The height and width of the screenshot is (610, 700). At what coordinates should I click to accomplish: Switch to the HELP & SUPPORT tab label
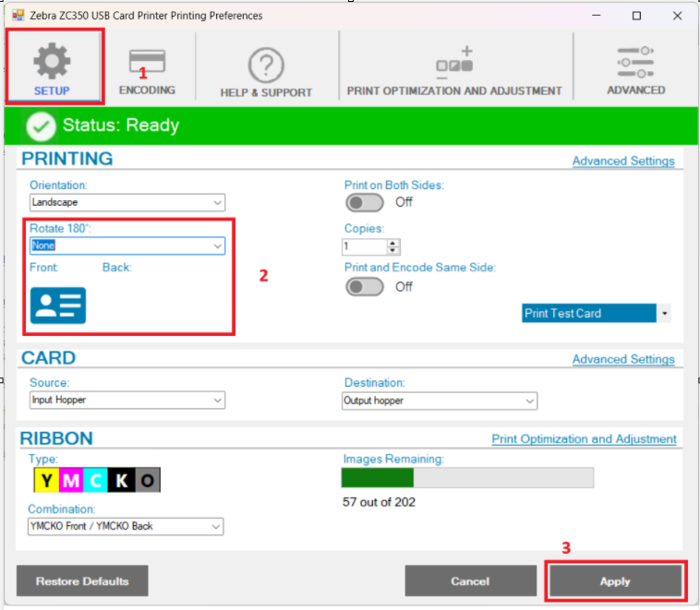point(266,93)
